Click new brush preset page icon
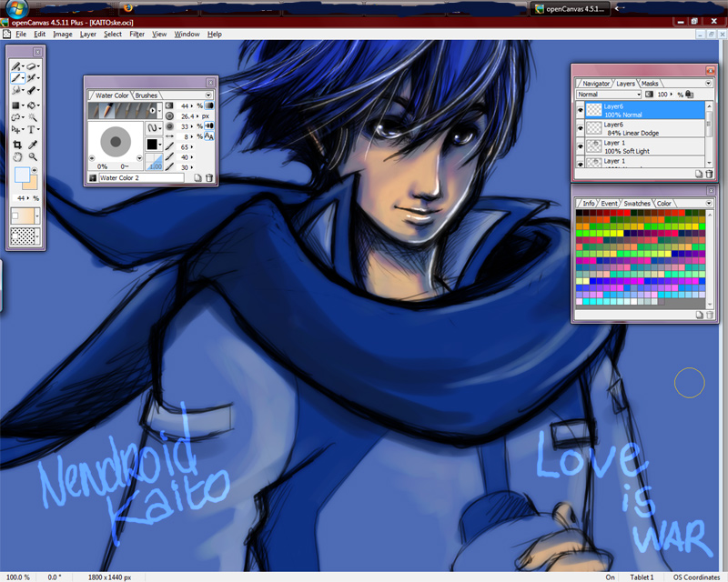The width and height of the screenshot is (728, 582). pos(197,177)
